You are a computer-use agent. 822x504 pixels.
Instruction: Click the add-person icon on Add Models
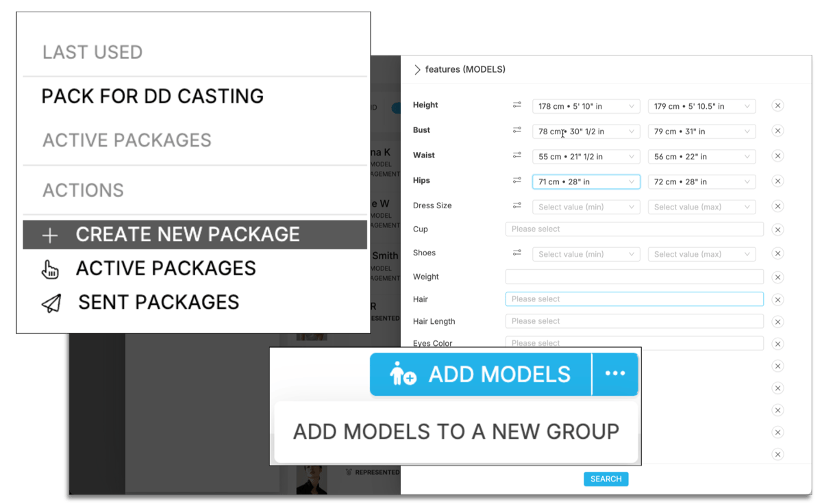coord(403,375)
